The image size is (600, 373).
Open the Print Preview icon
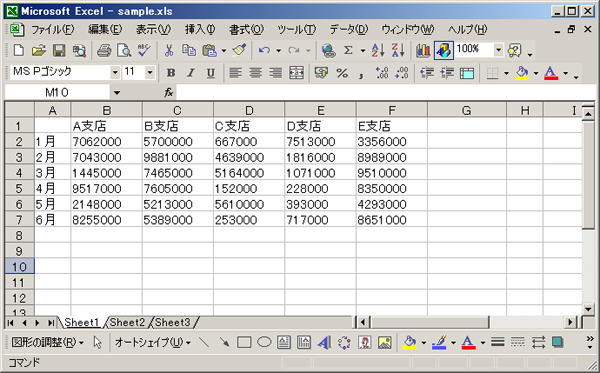[x=124, y=50]
